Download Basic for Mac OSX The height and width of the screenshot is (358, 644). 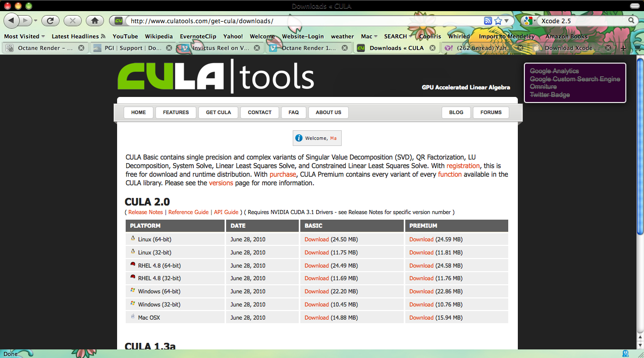(x=317, y=318)
